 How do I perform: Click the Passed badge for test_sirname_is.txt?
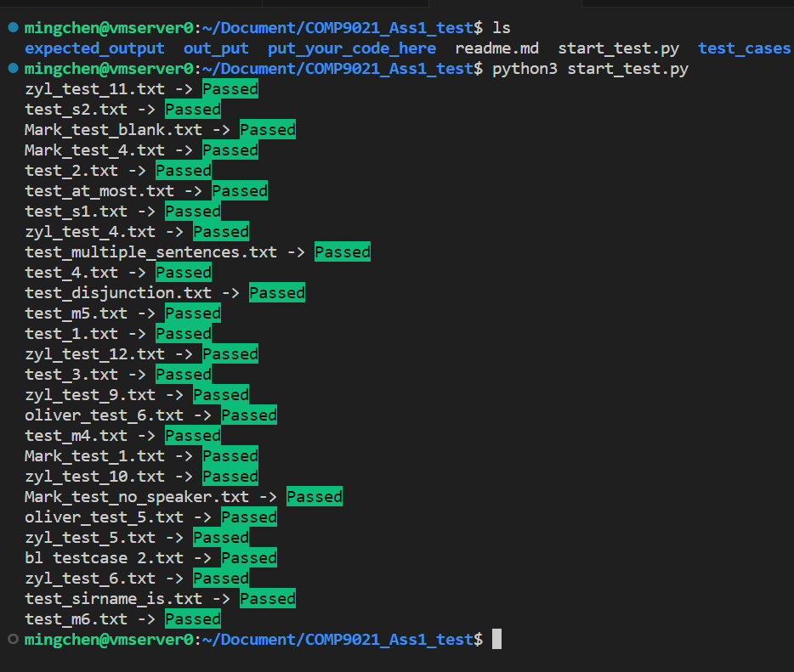[x=267, y=598]
